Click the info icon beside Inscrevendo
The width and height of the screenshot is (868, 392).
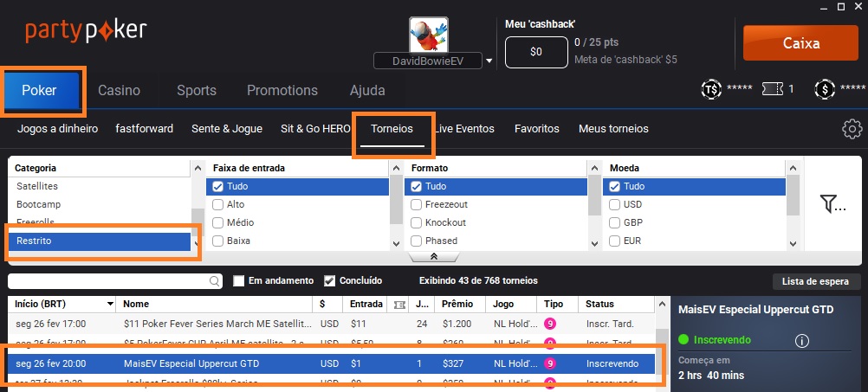(x=802, y=341)
